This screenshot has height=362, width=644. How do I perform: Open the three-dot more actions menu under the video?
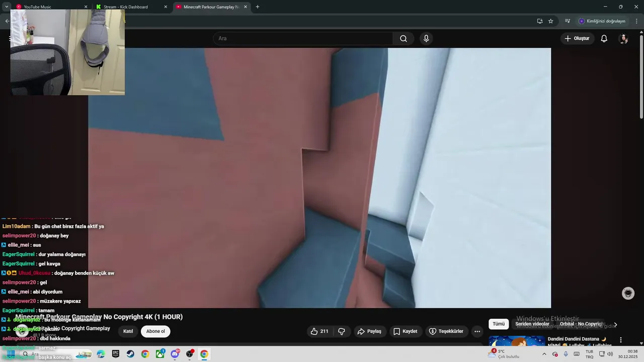click(477, 331)
